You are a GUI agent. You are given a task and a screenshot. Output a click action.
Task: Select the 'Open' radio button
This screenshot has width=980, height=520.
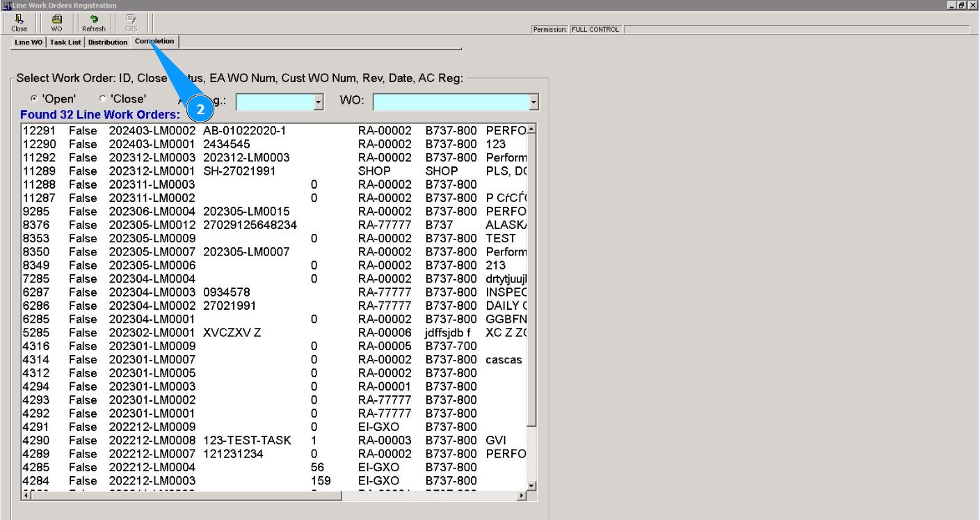[x=53, y=99]
